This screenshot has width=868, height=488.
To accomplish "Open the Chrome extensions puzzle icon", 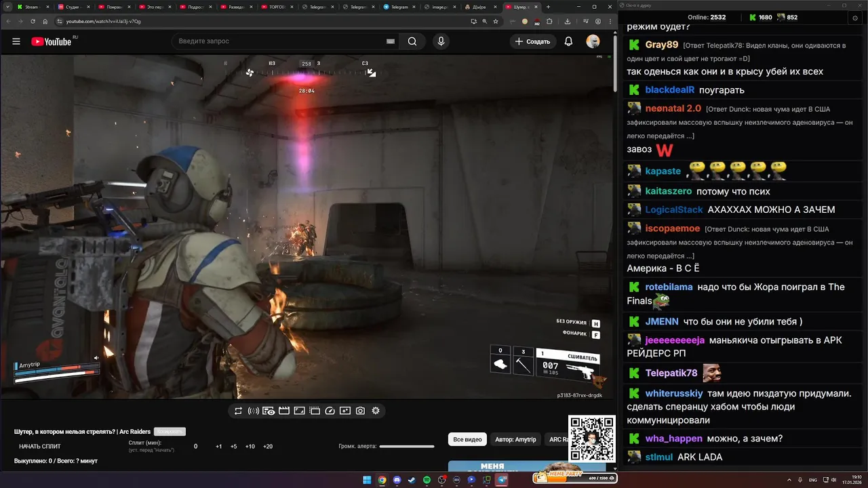I will pos(550,21).
